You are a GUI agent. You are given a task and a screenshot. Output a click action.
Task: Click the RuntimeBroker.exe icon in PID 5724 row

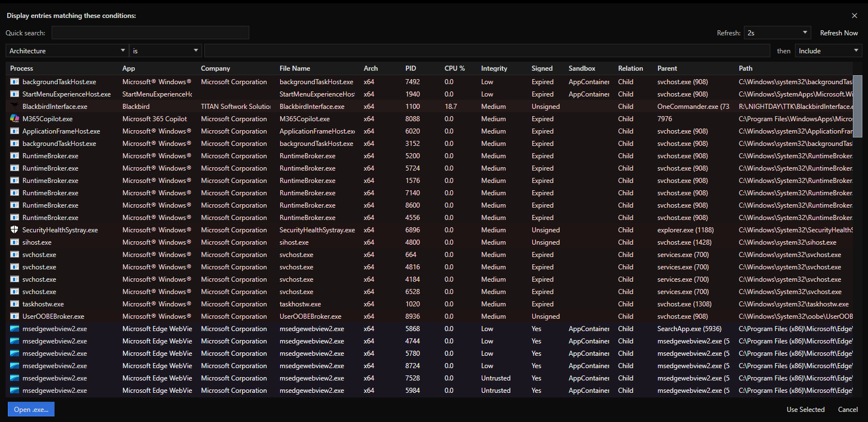(x=15, y=168)
